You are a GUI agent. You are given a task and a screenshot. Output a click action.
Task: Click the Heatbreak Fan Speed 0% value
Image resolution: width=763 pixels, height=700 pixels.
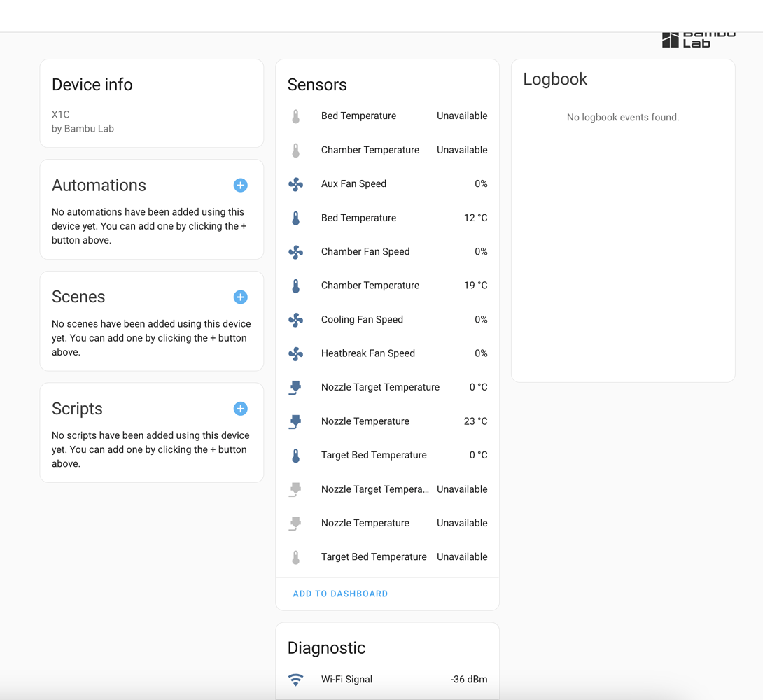pyautogui.click(x=481, y=353)
